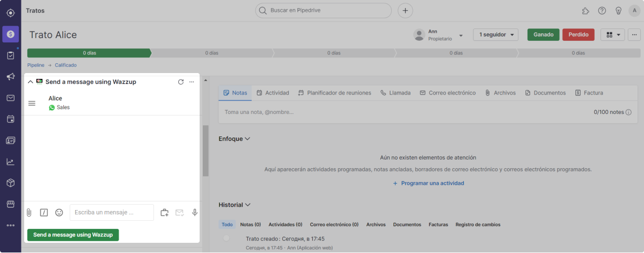
Task: Refresh the Wazzup chat panel
Action: (x=181, y=82)
